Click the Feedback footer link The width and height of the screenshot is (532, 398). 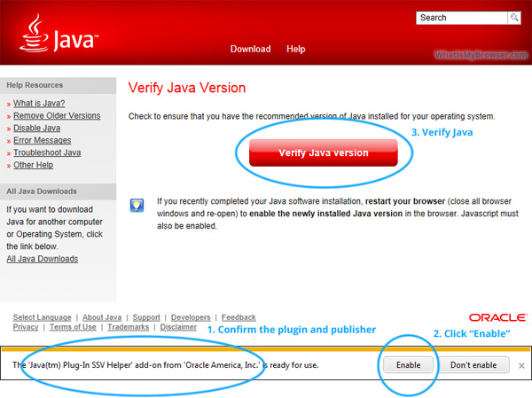[239, 317]
